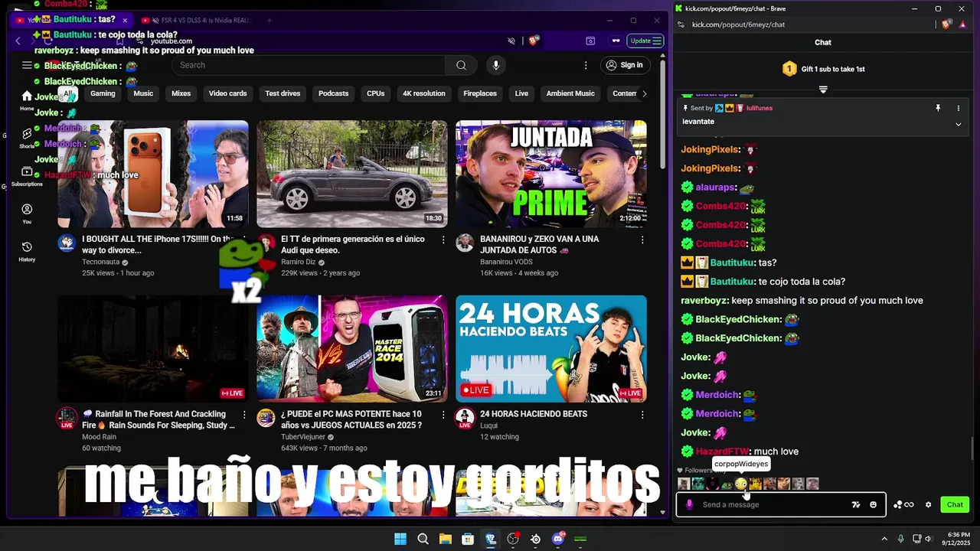Click raverboyz username in chat
The height and width of the screenshot is (551, 980).
(704, 301)
